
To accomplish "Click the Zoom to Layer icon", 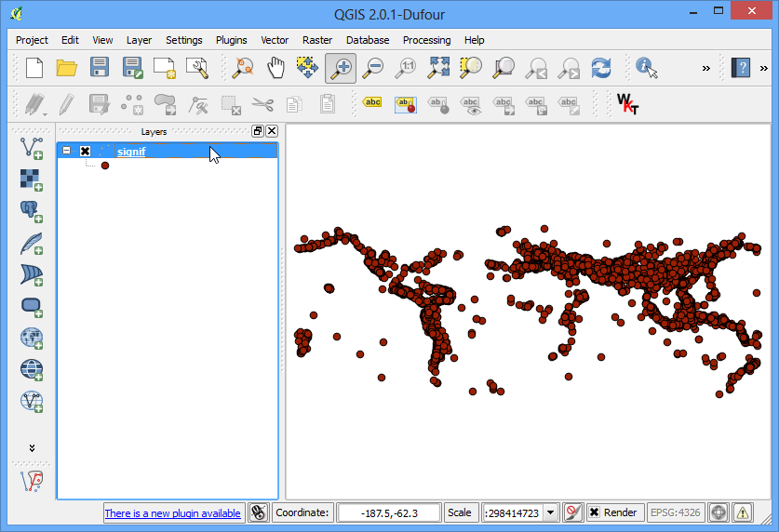I will pyautogui.click(x=504, y=68).
